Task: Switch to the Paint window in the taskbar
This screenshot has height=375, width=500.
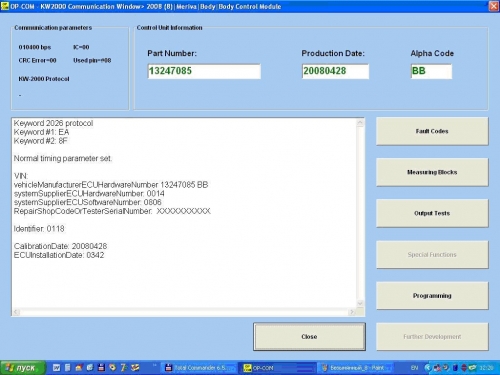Action: [x=355, y=368]
